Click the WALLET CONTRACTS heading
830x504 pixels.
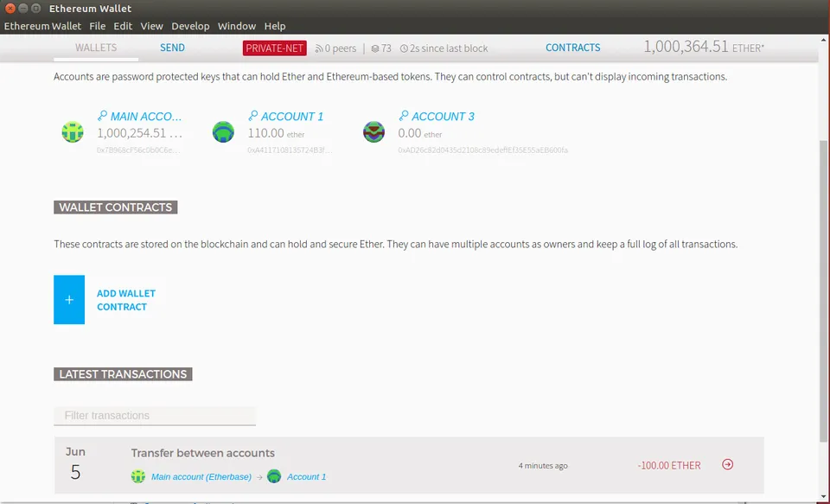pos(115,207)
